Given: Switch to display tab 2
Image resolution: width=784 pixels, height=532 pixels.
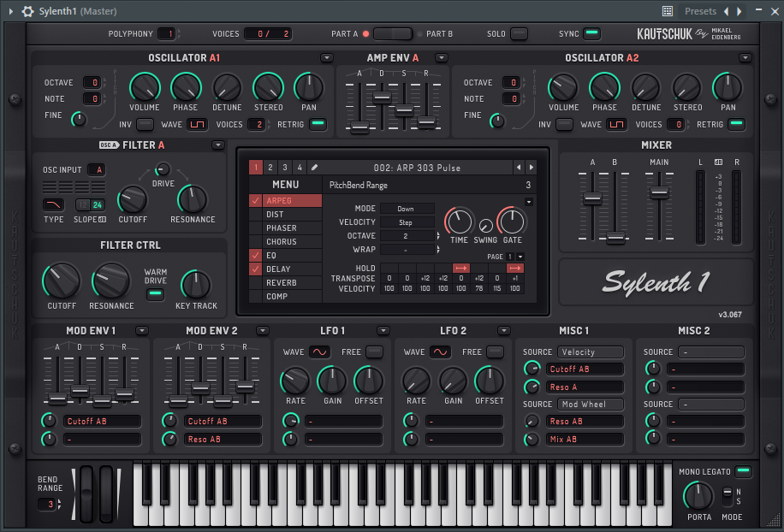Looking at the screenshot, I should point(270,168).
